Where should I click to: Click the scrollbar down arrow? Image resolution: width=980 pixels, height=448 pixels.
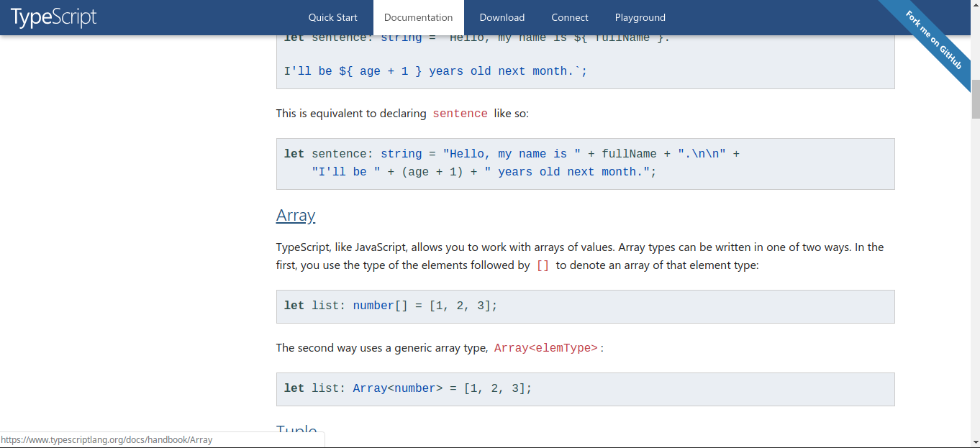click(976, 442)
